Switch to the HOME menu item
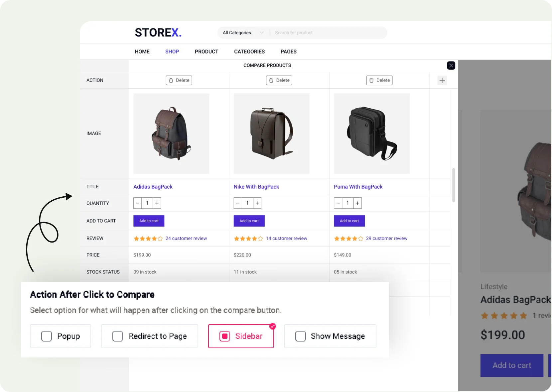This screenshot has width=552, height=392. click(142, 51)
